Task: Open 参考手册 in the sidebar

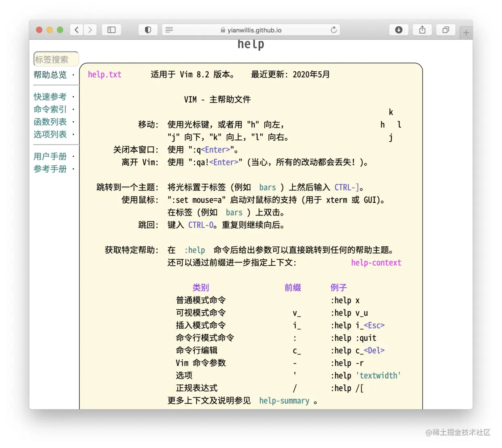Action: tap(50, 169)
